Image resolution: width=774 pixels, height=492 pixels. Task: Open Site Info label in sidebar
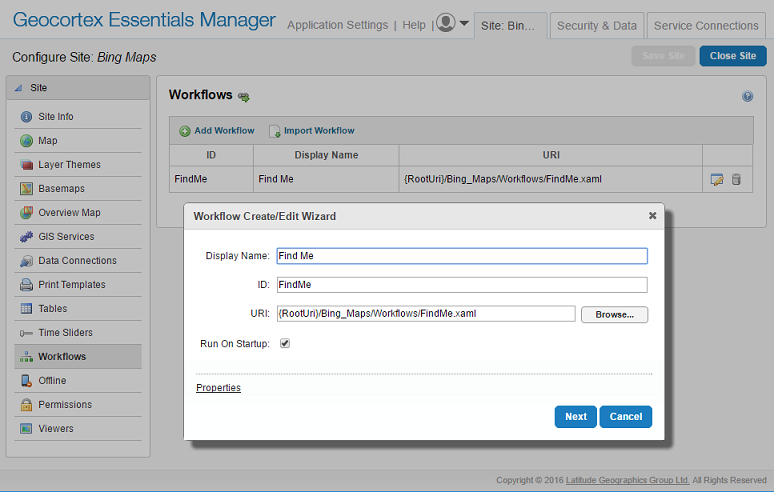click(x=56, y=117)
